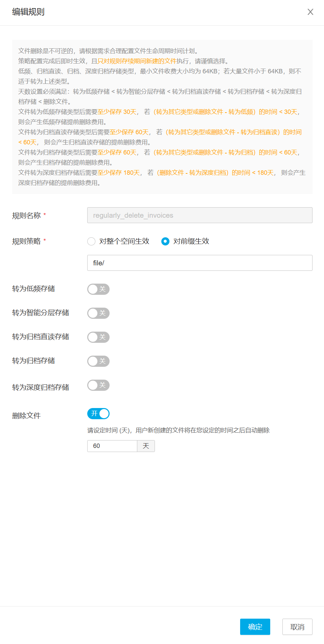Click the prefix input field containing file/
This screenshot has height=644, width=324.
(200, 263)
